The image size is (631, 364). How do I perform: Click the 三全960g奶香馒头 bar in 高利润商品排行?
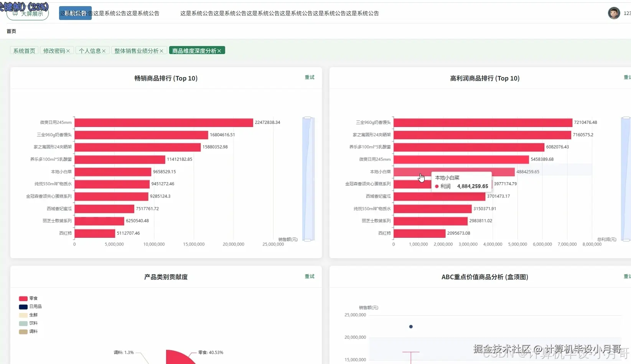tap(483, 122)
